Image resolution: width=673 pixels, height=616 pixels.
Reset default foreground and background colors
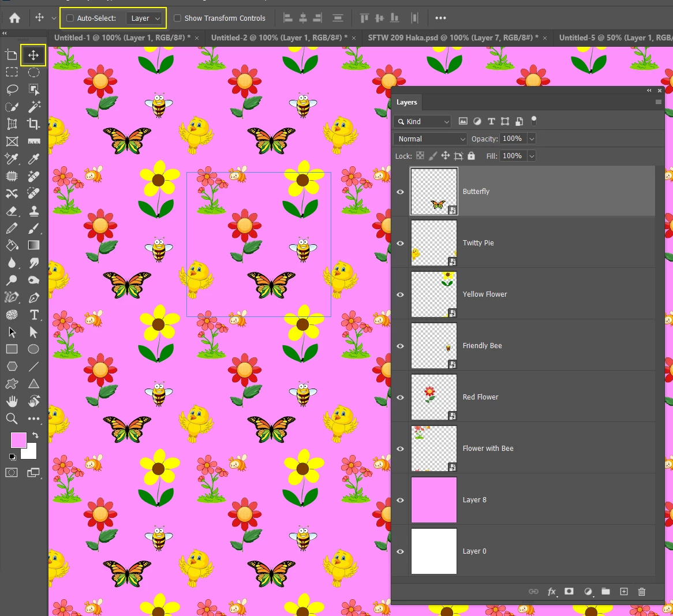point(13,457)
